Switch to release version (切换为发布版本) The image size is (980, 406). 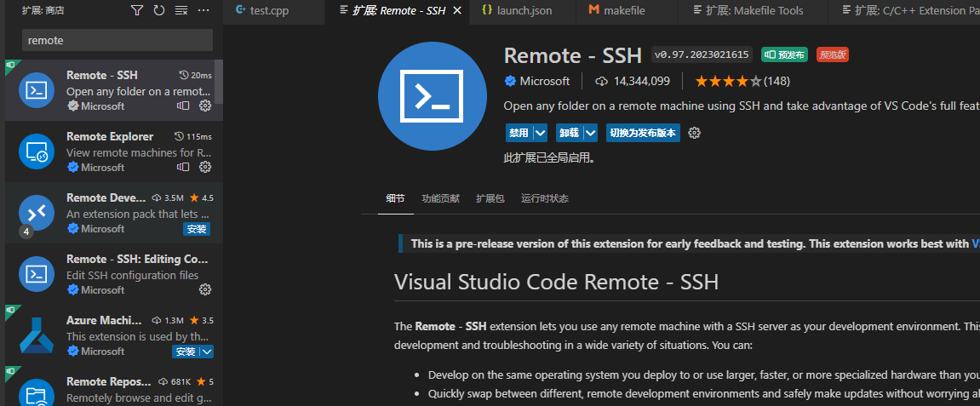pos(643,133)
